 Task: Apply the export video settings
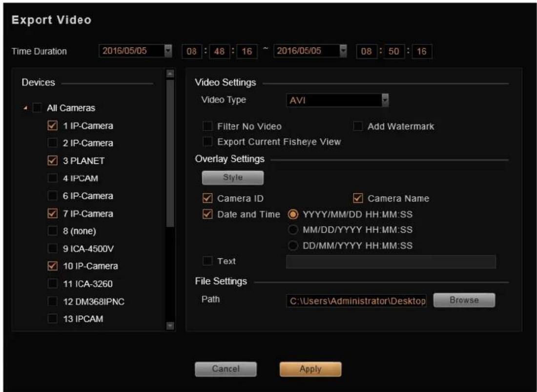click(310, 369)
